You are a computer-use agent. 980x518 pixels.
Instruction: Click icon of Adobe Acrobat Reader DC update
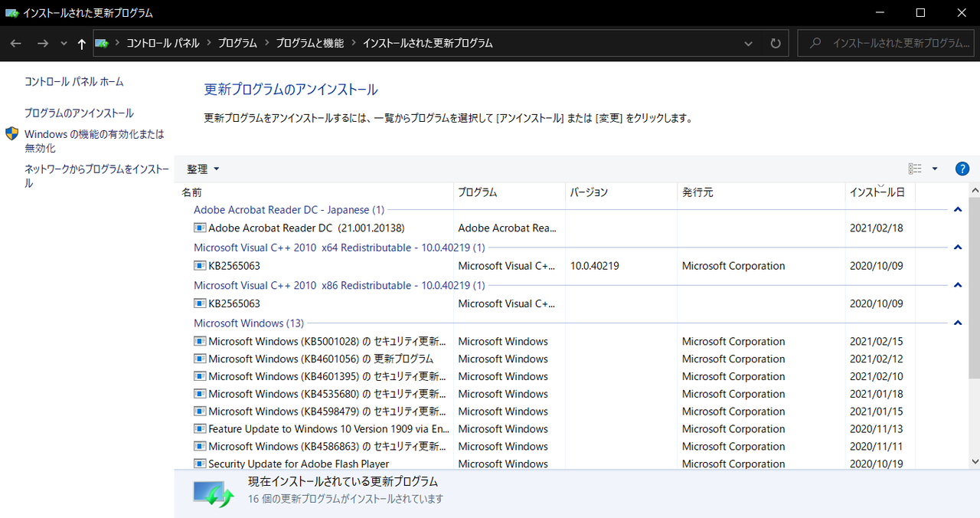click(x=200, y=228)
